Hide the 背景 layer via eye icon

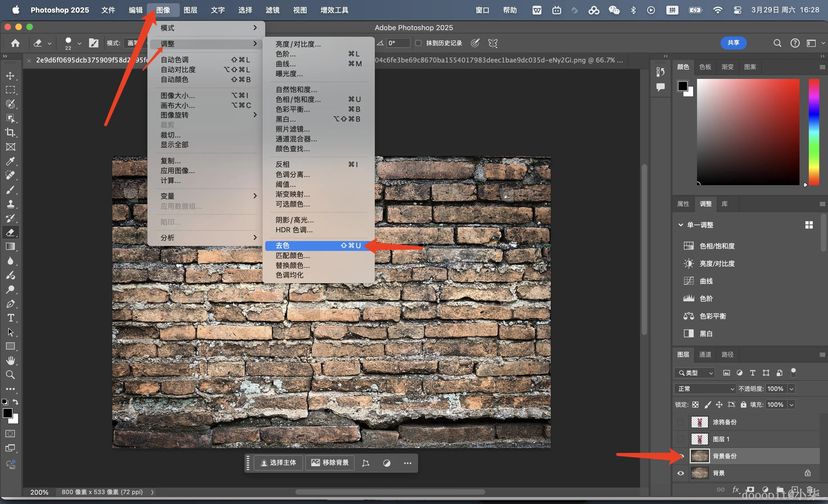681,473
